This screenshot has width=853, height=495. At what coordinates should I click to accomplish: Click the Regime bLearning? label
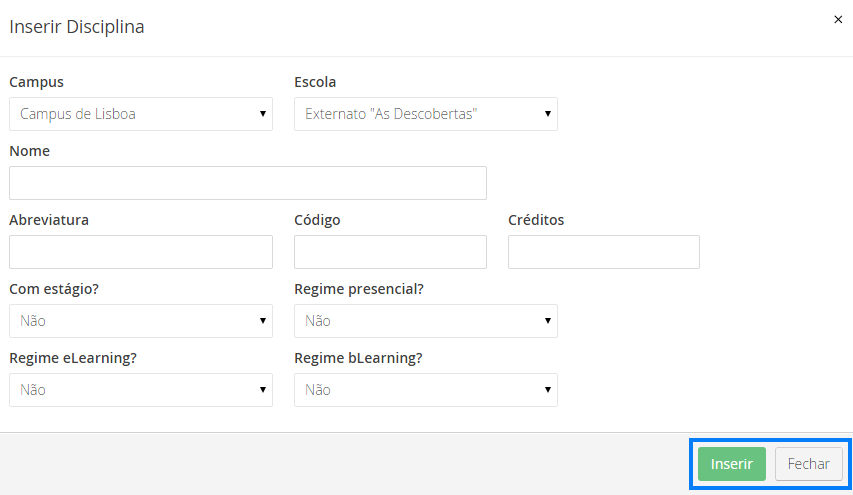click(x=359, y=358)
